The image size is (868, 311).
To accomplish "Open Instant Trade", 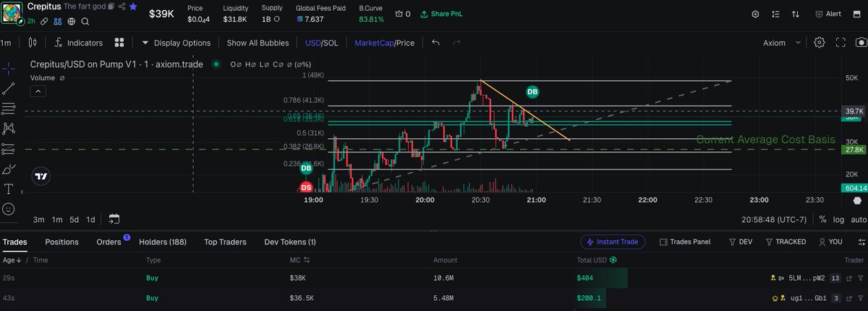I will pos(613,242).
